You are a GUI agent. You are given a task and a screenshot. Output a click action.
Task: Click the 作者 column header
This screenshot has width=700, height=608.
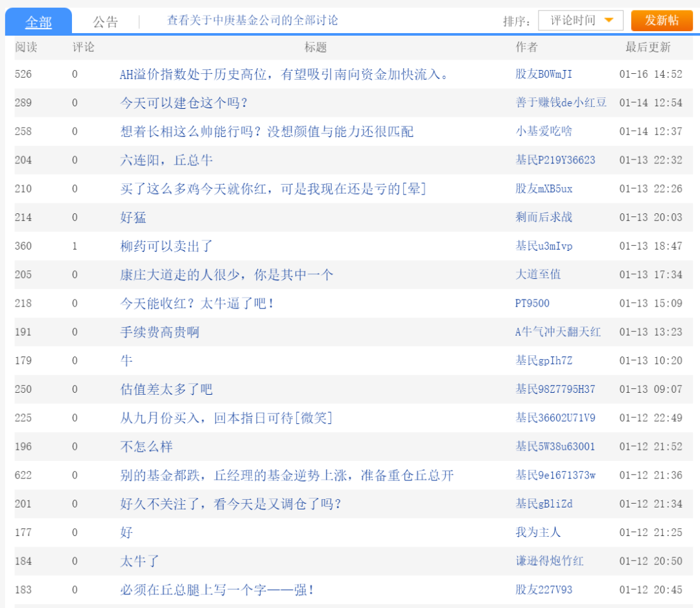[527, 47]
